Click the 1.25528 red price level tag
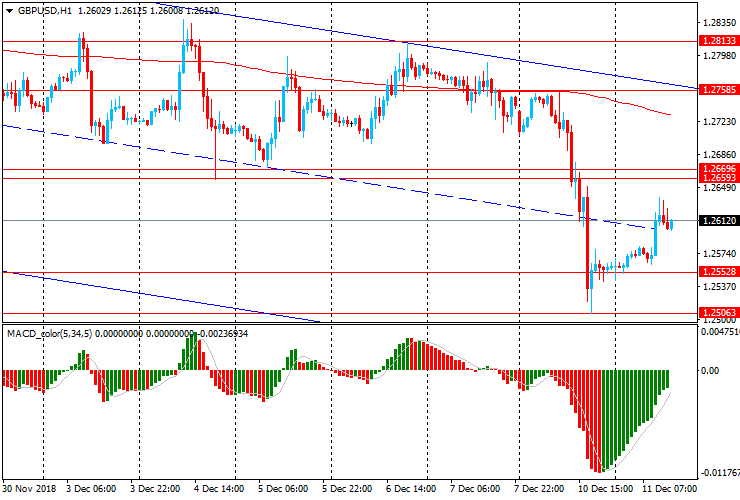 pyautogui.click(x=719, y=272)
